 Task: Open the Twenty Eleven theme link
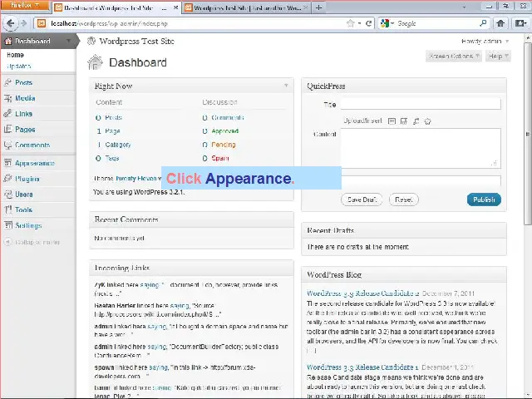click(136, 179)
